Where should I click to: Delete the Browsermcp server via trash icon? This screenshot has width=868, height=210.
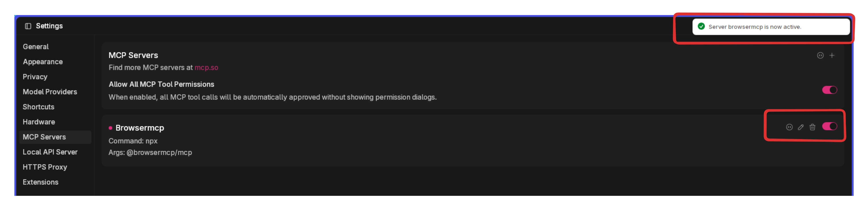pos(812,127)
